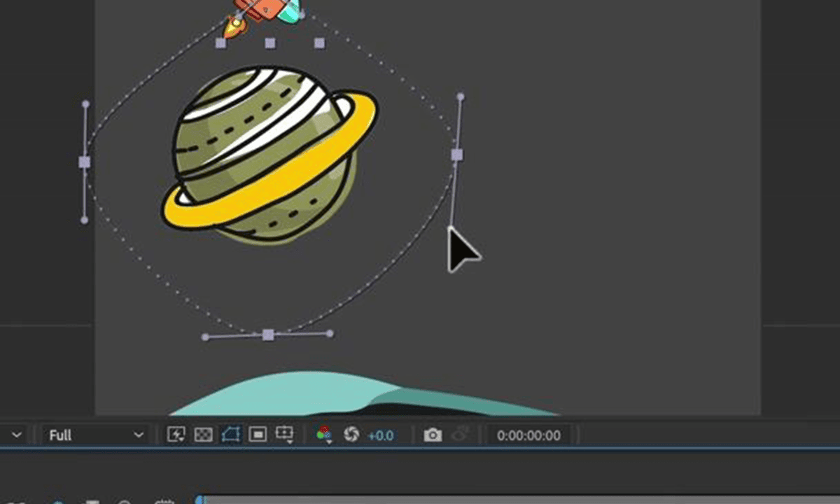Toggle mask and shape path visibility
This screenshot has width=840, height=504.
click(x=230, y=435)
